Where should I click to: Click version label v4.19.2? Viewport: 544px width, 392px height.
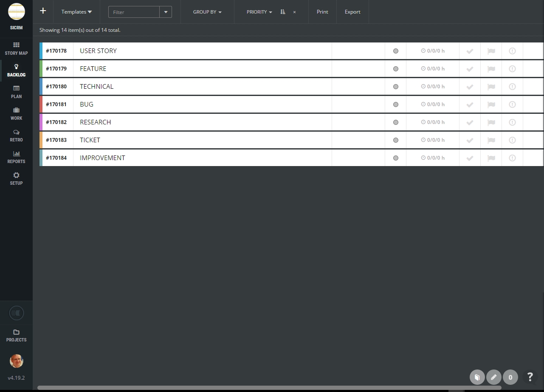[x=16, y=378]
